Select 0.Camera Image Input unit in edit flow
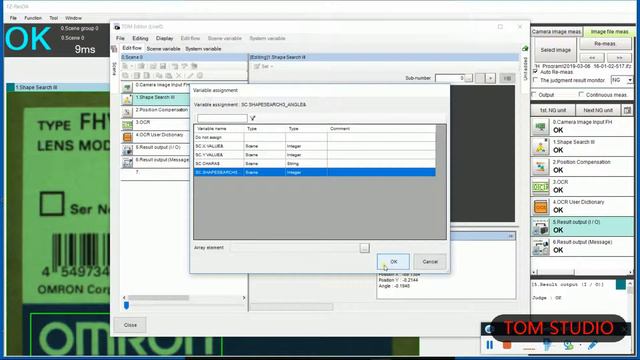The height and width of the screenshot is (360, 640). 156,87
